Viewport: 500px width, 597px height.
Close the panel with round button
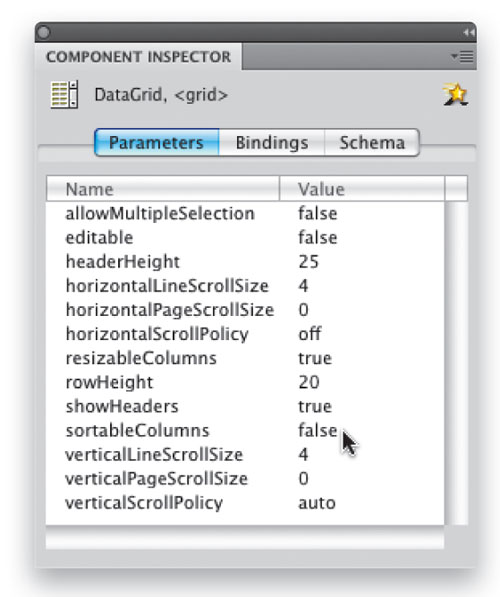click(x=44, y=32)
